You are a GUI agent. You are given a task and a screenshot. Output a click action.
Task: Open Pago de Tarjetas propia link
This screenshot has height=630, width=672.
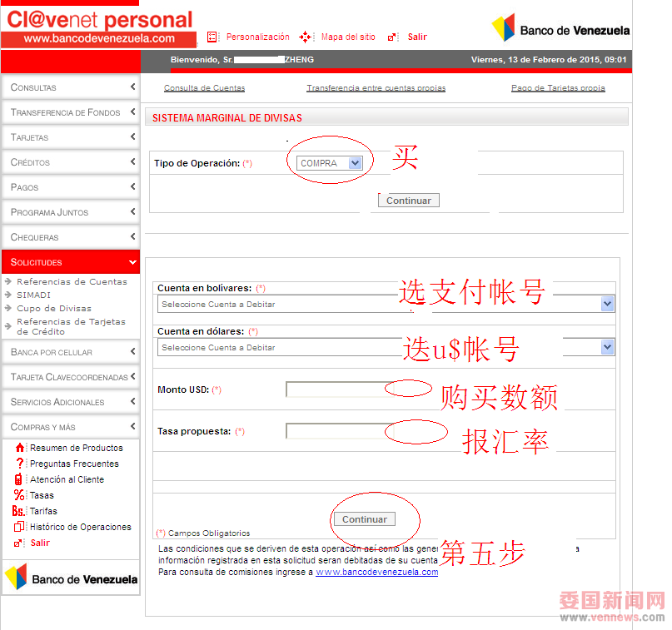(558, 87)
